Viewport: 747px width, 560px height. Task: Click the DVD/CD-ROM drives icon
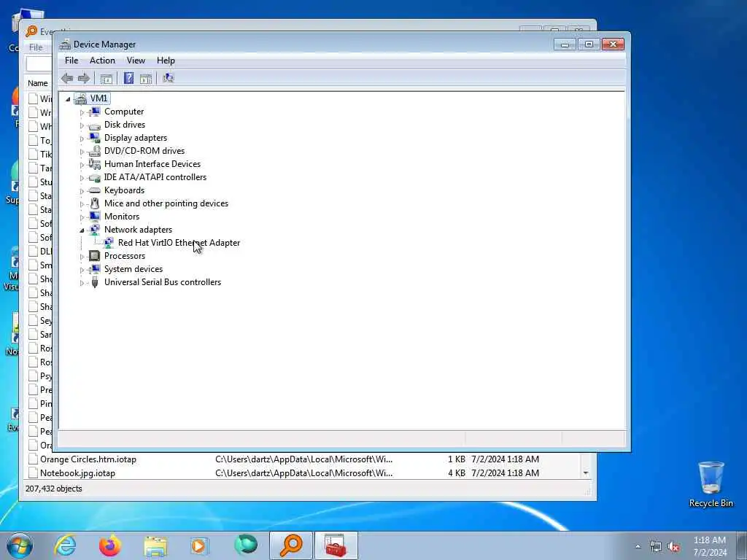95,151
